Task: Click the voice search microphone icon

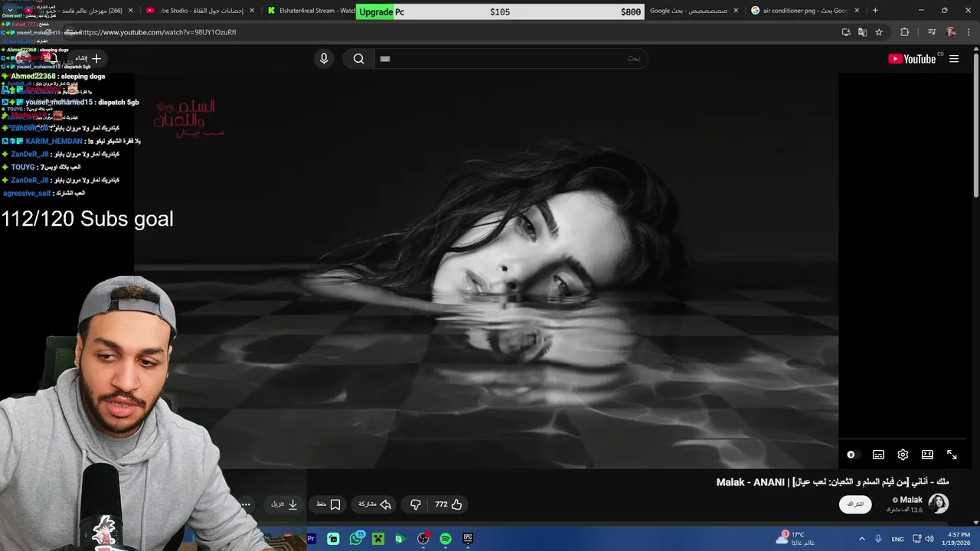Action: click(324, 59)
